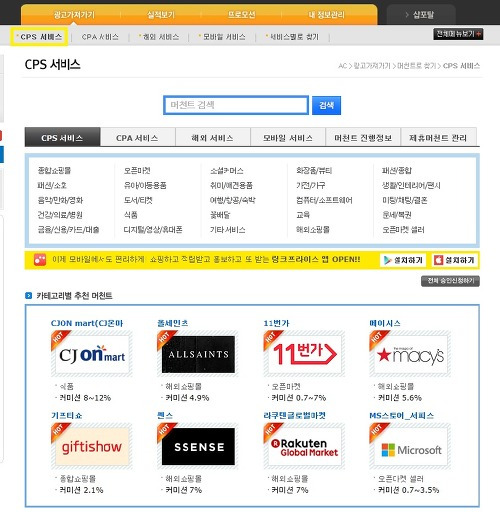500x518 pixels.
Task: Select CPA 서비스 in the sub navigation
Action: tap(100, 37)
